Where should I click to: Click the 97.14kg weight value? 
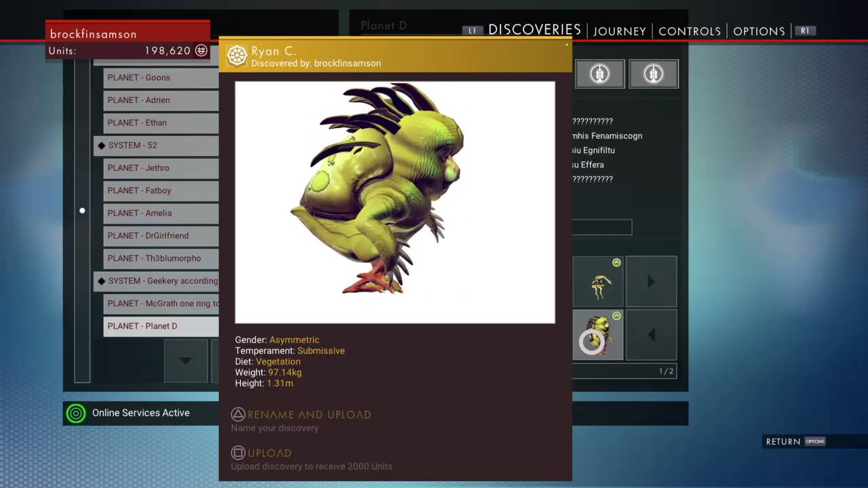[285, 373]
